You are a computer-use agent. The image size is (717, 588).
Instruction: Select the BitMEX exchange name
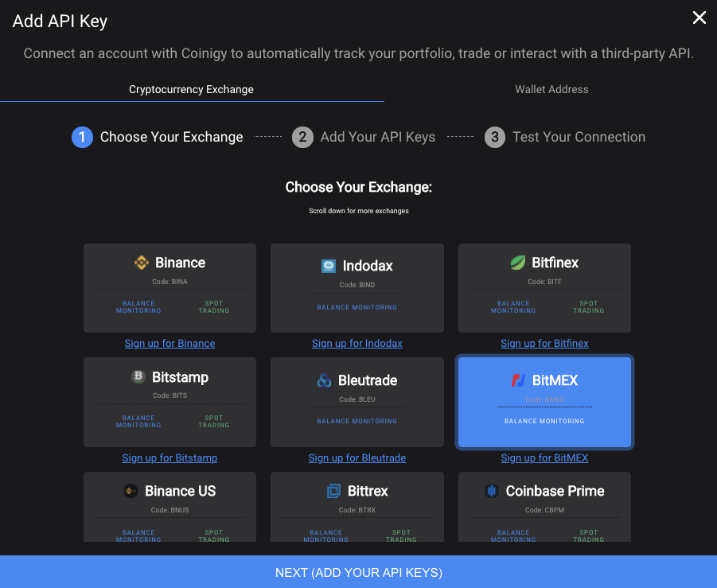tap(555, 380)
